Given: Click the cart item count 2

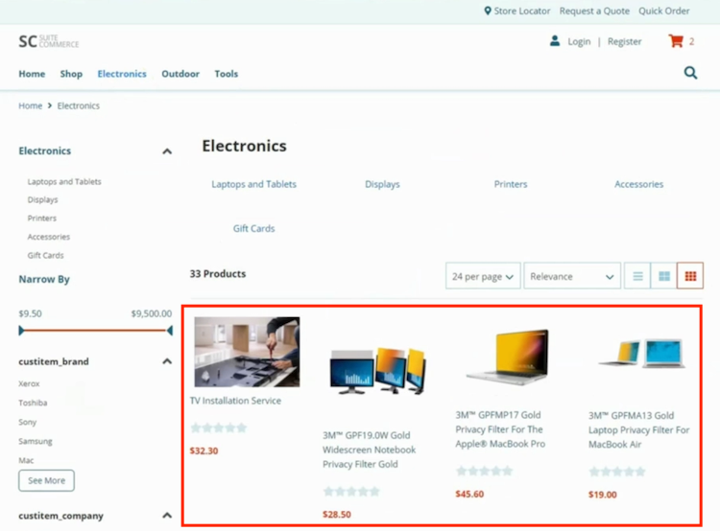Looking at the screenshot, I should point(692,41).
